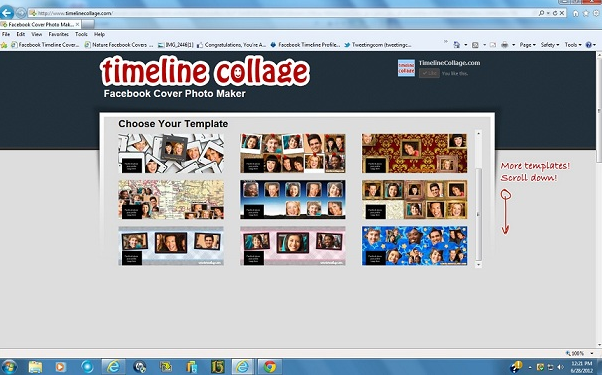Open the View menu
The width and height of the screenshot is (602, 375).
tap(36, 34)
